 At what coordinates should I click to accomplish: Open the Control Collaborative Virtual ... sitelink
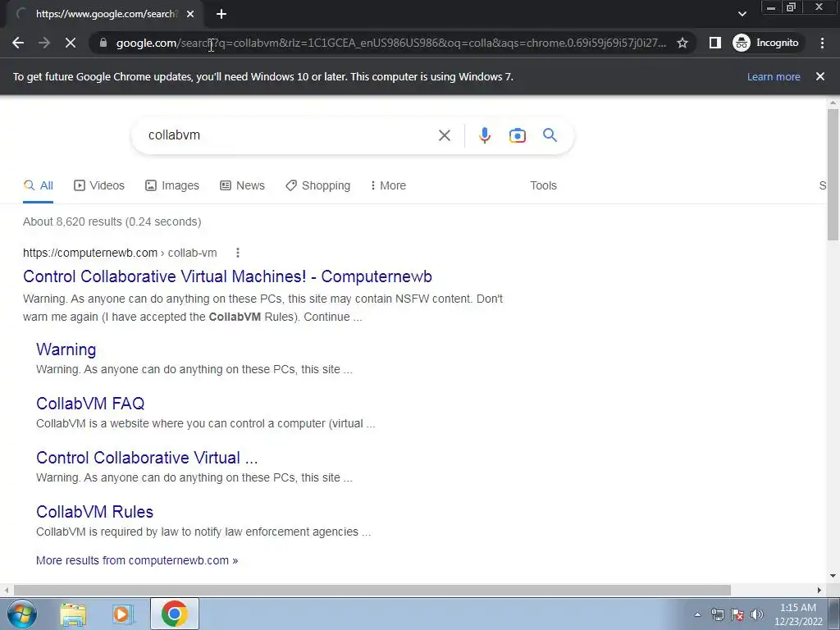(x=147, y=458)
